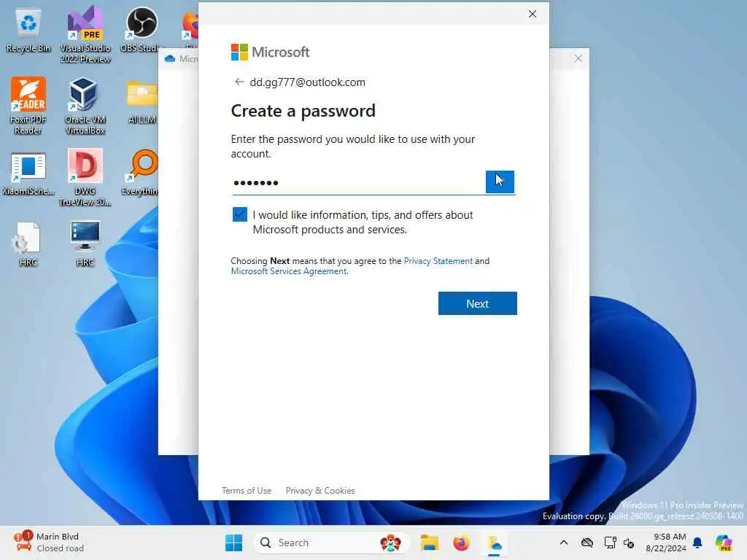747x560 pixels.
Task: Expand the hidden system tray icons
Action: 564,542
